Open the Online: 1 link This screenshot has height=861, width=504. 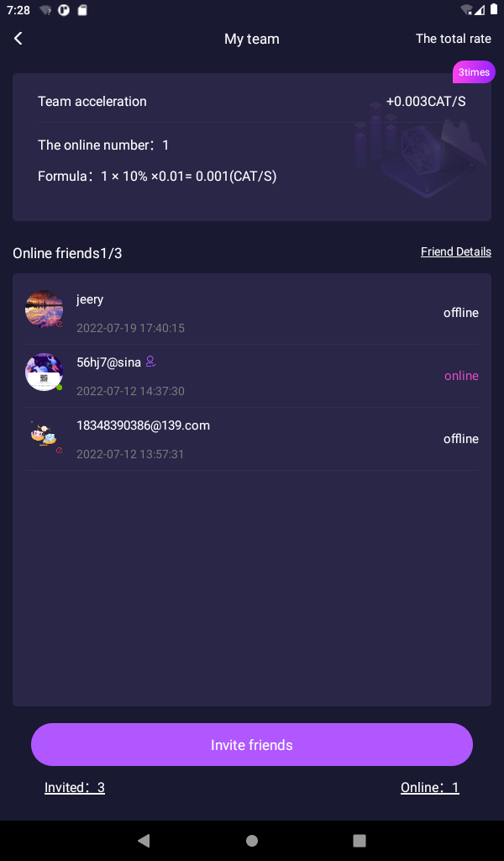click(x=429, y=787)
